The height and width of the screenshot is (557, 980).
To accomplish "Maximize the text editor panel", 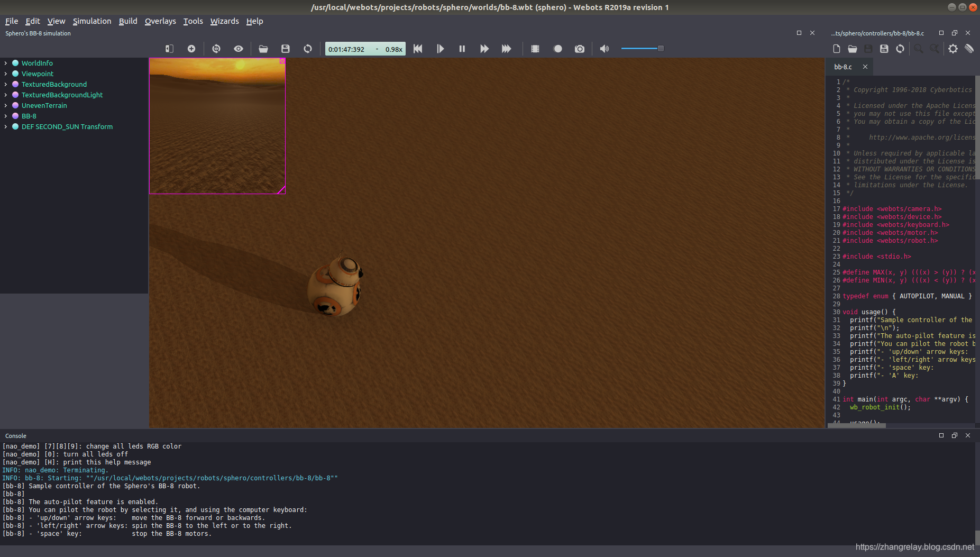I will (x=941, y=33).
